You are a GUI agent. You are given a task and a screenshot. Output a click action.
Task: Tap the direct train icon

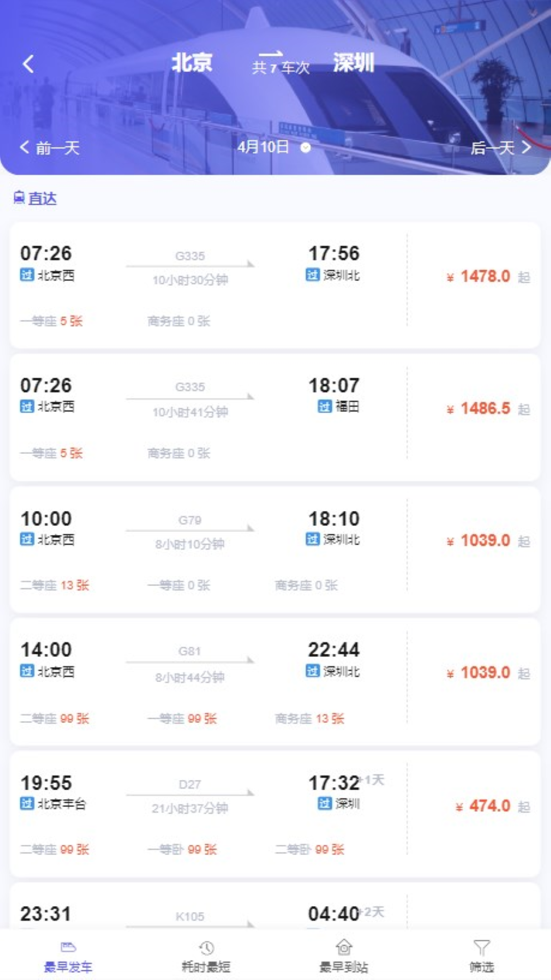click(19, 198)
